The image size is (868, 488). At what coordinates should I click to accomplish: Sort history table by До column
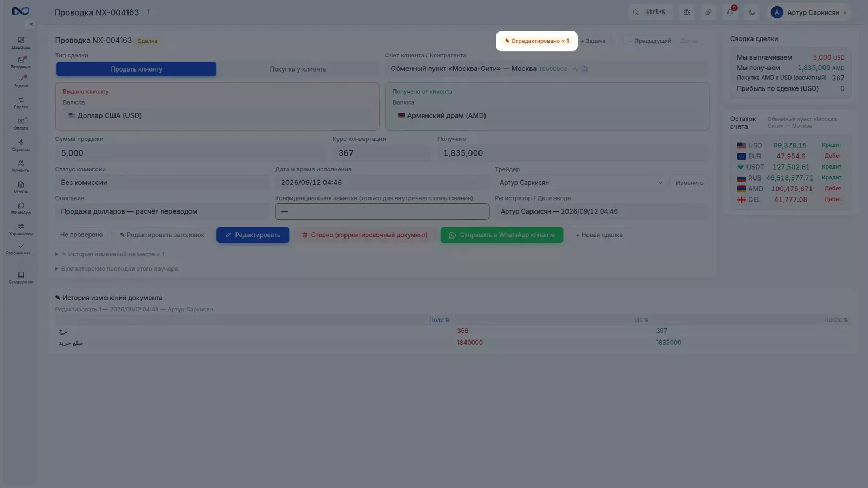(x=641, y=320)
